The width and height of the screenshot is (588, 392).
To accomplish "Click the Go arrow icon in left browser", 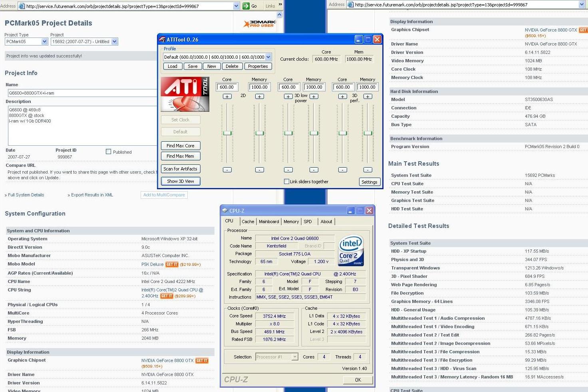I will point(246,6).
